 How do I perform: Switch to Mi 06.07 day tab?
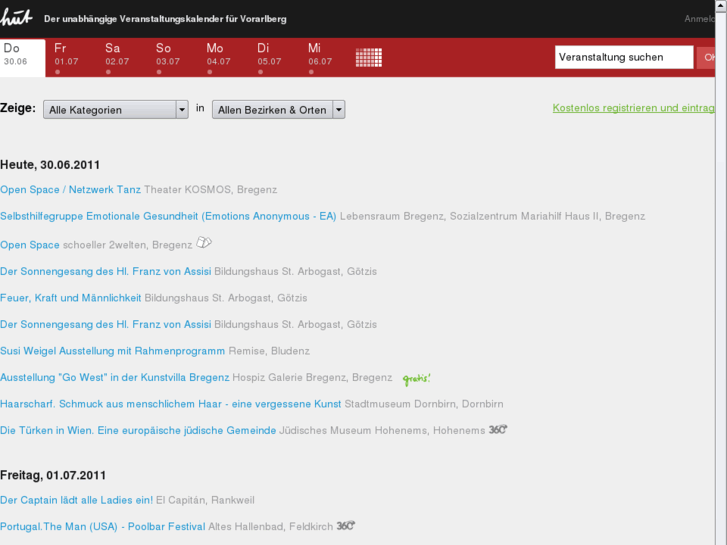[320, 58]
